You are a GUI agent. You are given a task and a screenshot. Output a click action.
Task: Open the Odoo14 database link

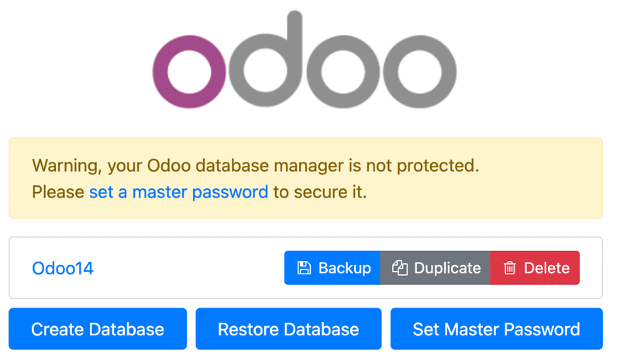pyautogui.click(x=63, y=269)
